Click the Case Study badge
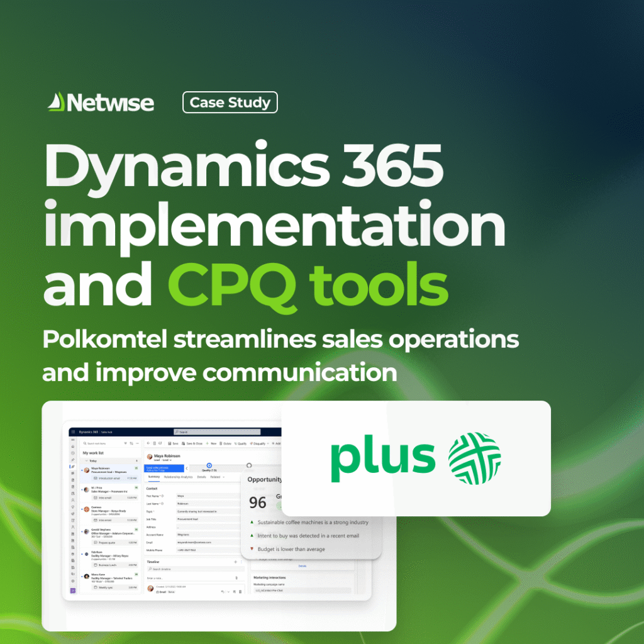This screenshot has width=644, height=644. click(x=230, y=103)
